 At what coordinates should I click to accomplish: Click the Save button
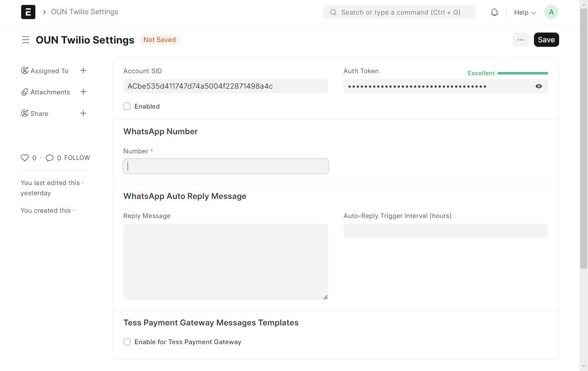pos(546,40)
